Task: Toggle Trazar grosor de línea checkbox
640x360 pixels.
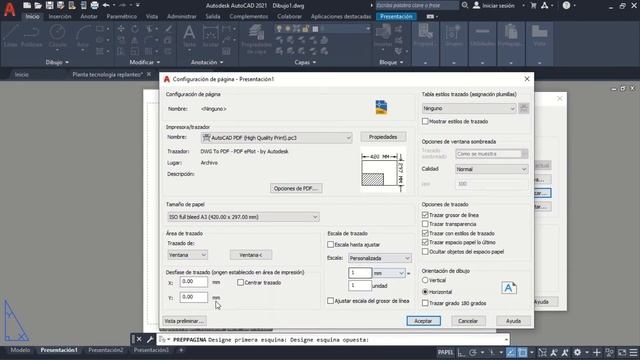Action: [425, 215]
